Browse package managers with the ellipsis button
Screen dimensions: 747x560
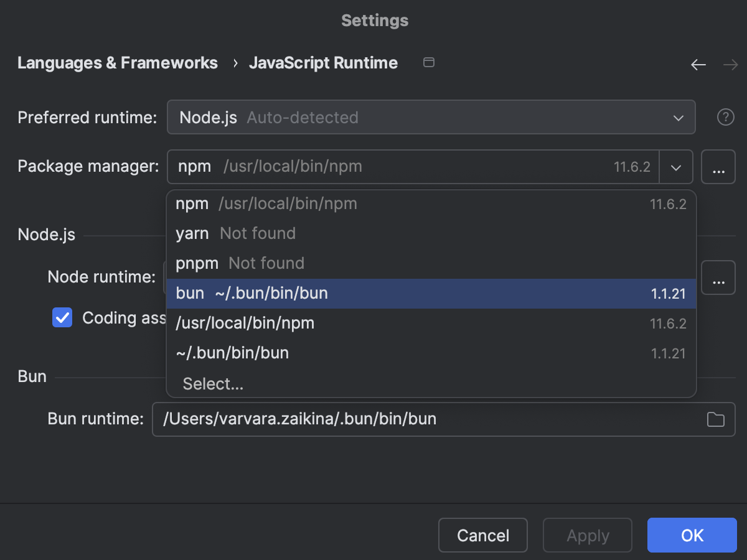[718, 167]
